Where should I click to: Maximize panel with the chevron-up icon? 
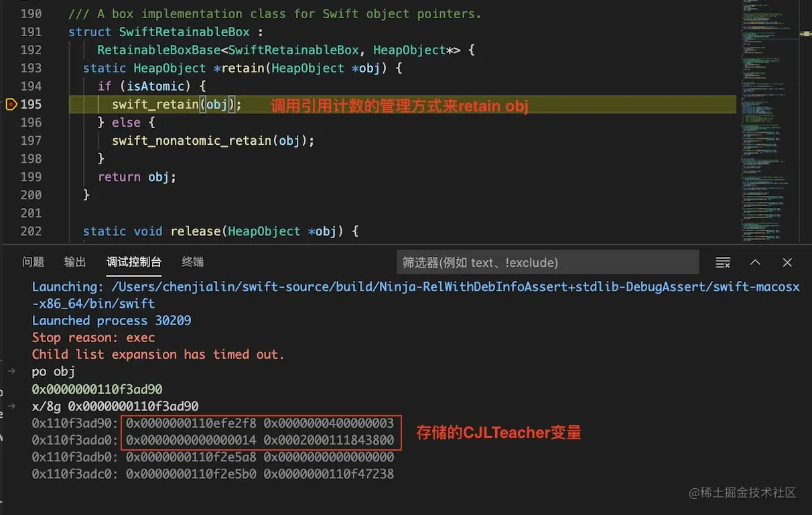coord(755,262)
